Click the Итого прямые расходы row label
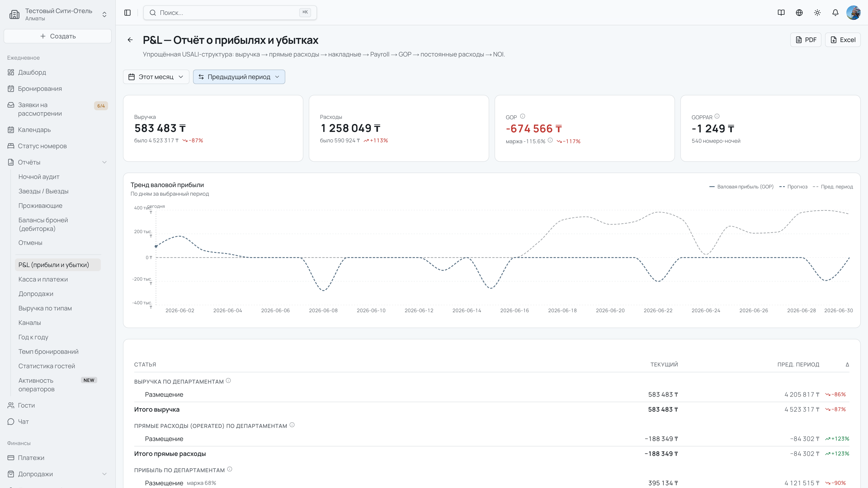This screenshot has height=488, width=868. (170, 454)
